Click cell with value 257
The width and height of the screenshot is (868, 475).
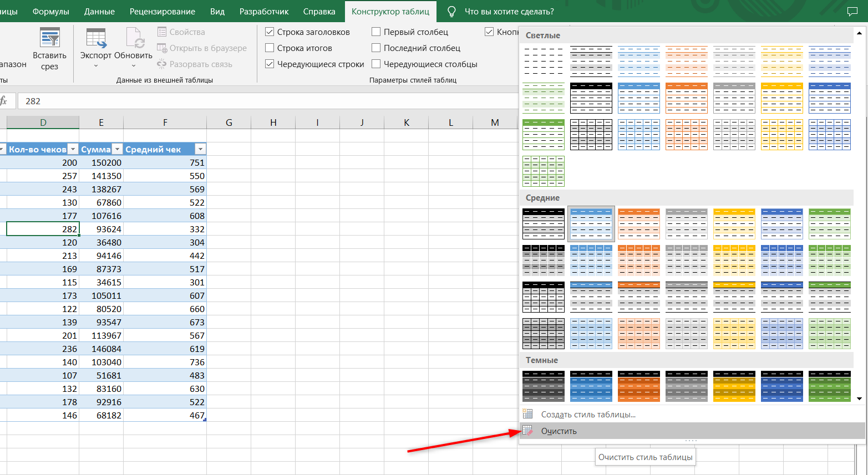(43, 176)
